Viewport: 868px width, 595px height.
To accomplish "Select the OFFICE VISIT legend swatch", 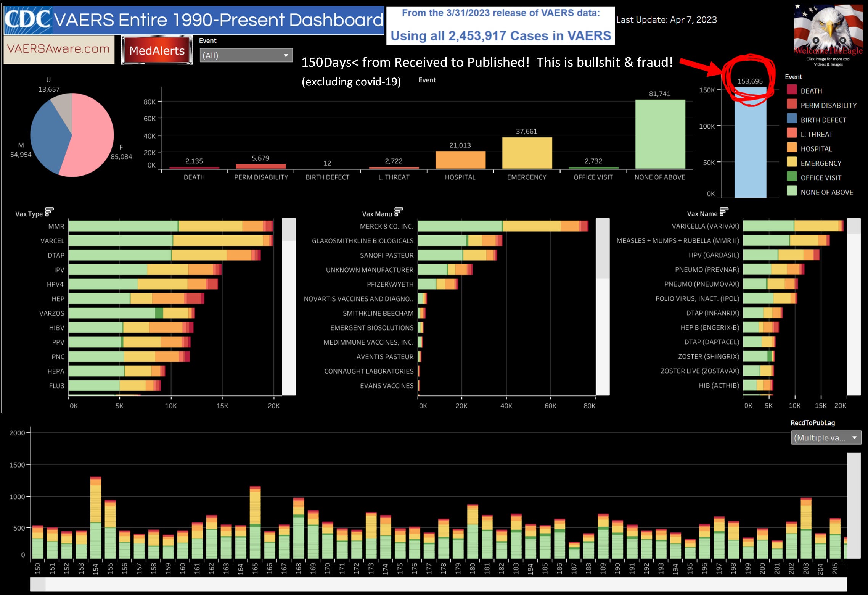I will [792, 177].
